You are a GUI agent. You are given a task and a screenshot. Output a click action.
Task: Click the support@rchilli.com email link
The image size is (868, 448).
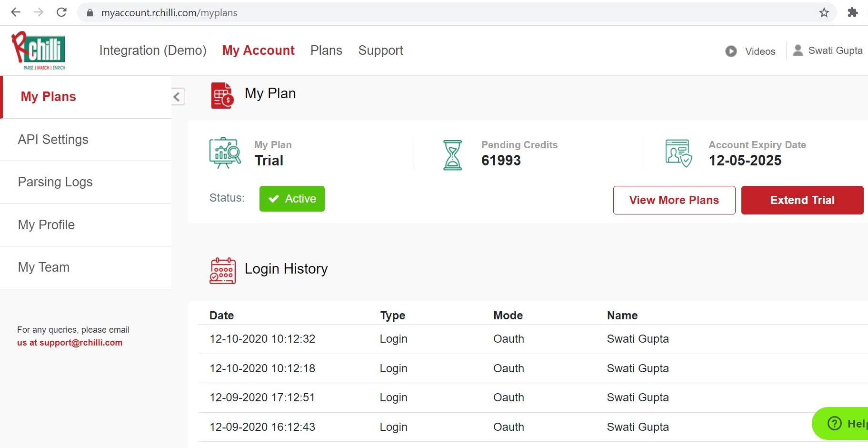(81, 343)
